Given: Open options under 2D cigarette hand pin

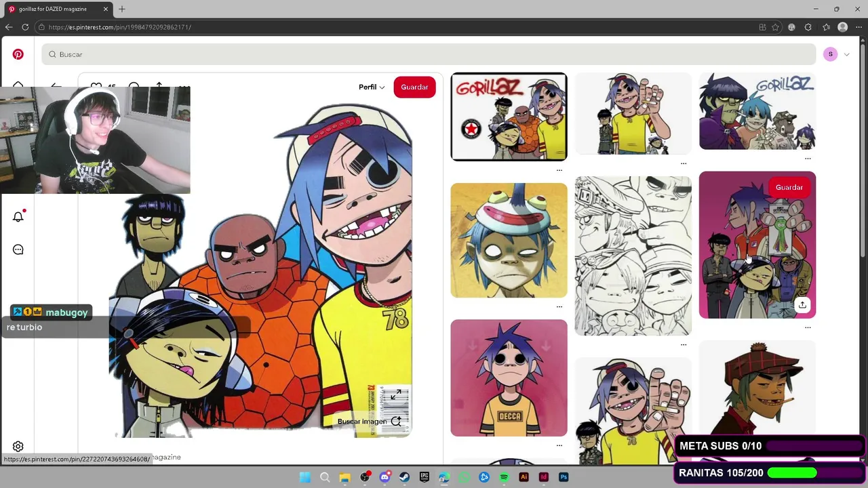Looking at the screenshot, I should point(684,163).
